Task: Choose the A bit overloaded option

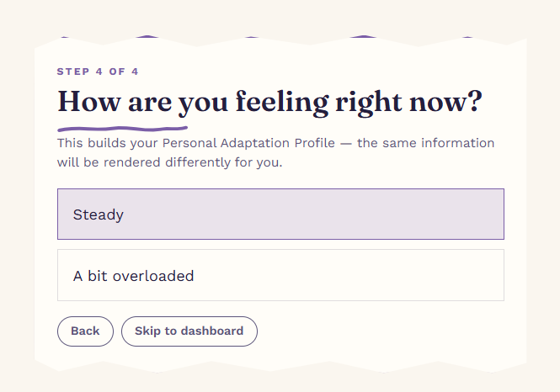Action: (x=280, y=275)
